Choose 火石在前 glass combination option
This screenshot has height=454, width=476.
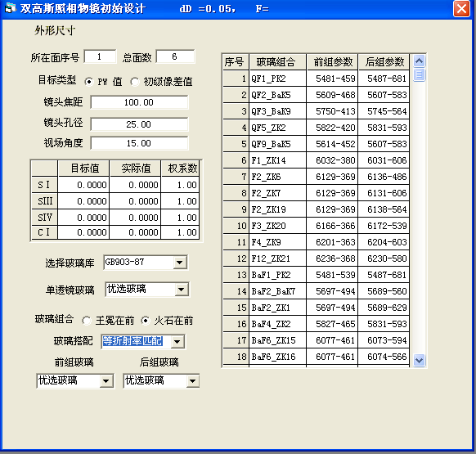tap(146, 321)
